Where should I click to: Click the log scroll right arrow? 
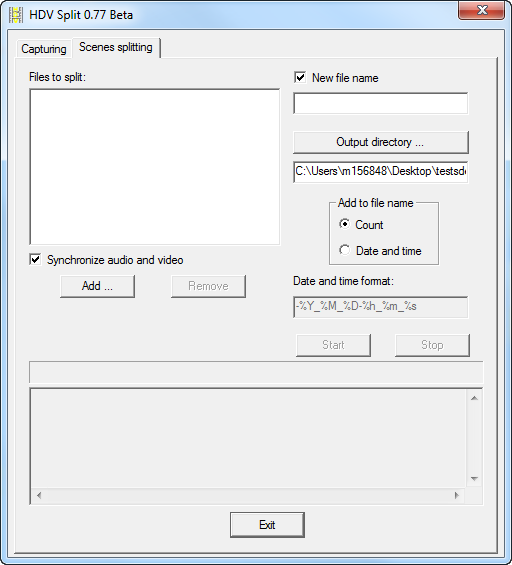pos(457,495)
